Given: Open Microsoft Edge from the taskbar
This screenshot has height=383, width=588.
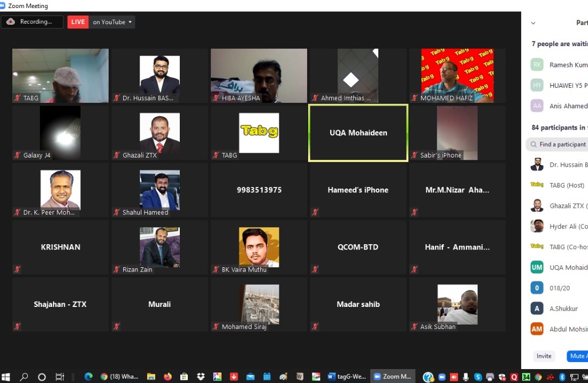Looking at the screenshot, I should pos(88,377).
